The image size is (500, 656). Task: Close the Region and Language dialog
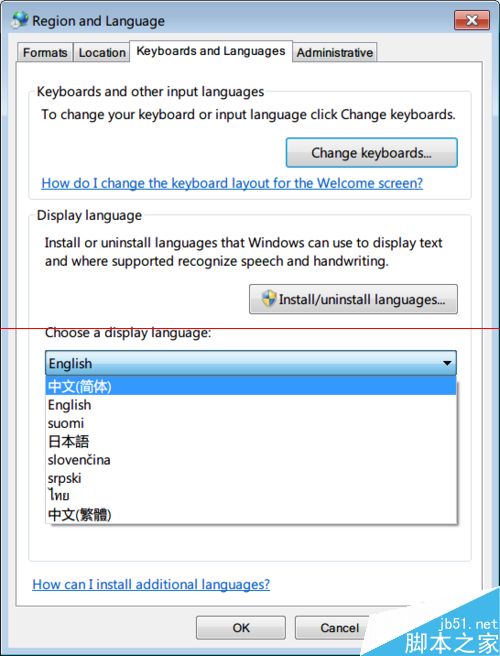472,20
